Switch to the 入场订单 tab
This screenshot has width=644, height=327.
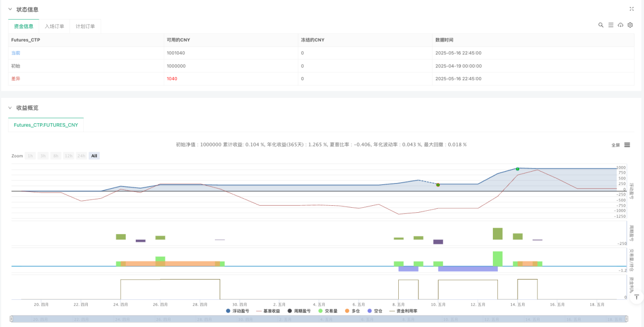54,26
